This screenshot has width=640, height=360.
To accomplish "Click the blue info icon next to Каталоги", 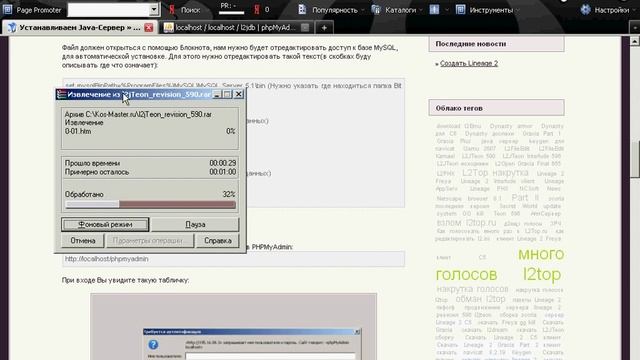I will pyautogui.click(x=434, y=9).
